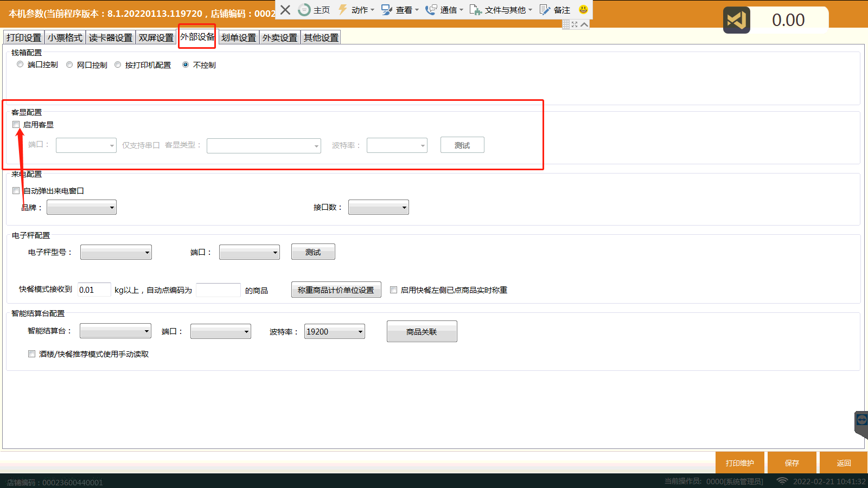Open the 文件与其他 files menu

point(501,10)
